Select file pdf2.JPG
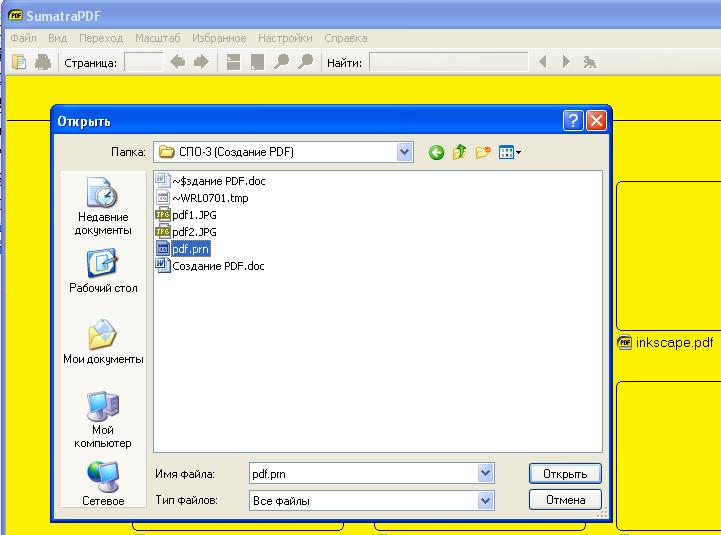This screenshot has width=721, height=535. [186, 232]
